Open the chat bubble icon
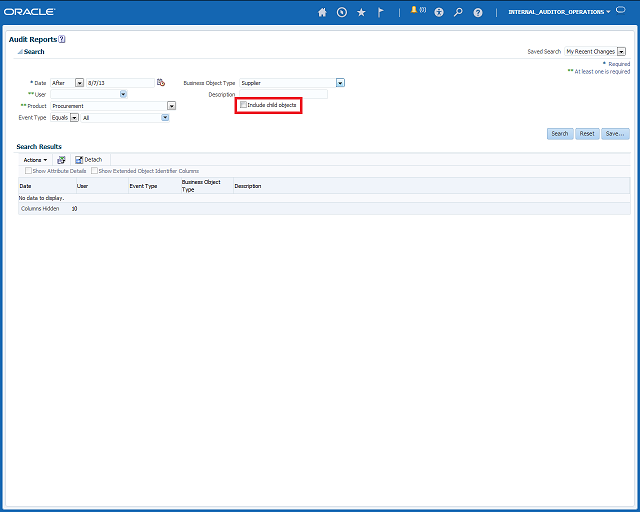 pos(620,10)
